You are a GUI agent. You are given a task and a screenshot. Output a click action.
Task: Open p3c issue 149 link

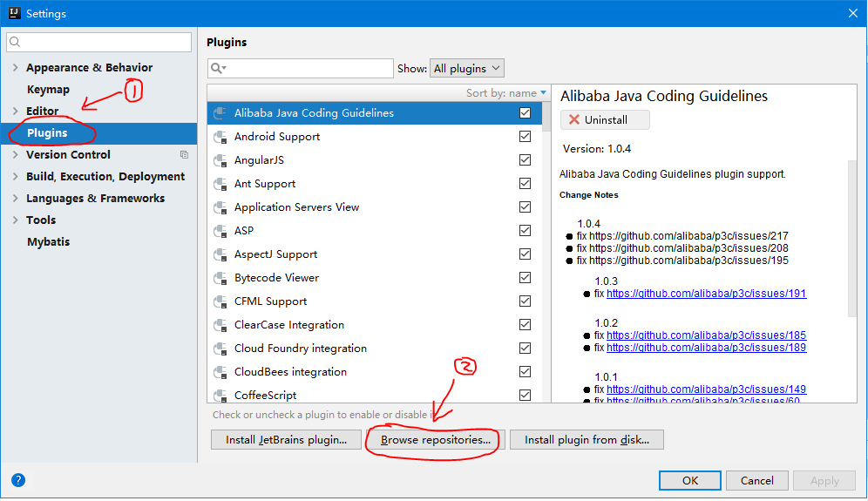pos(707,389)
